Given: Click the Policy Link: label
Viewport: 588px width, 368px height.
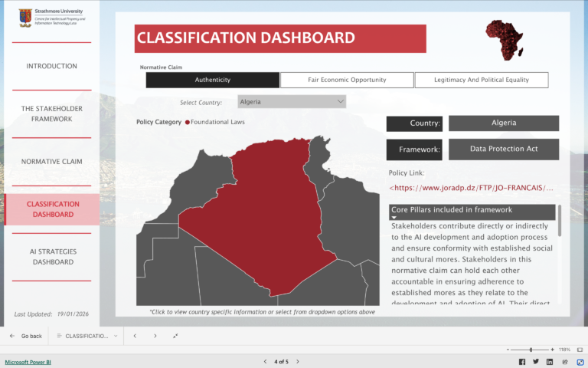Looking at the screenshot, I should pyautogui.click(x=407, y=173).
